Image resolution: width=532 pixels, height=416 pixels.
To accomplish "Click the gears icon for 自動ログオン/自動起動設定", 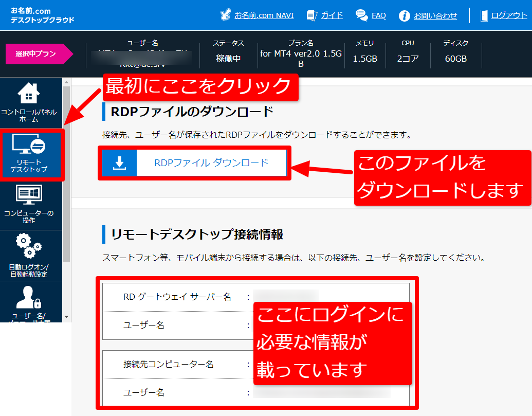I will pyautogui.click(x=29, y=247).
